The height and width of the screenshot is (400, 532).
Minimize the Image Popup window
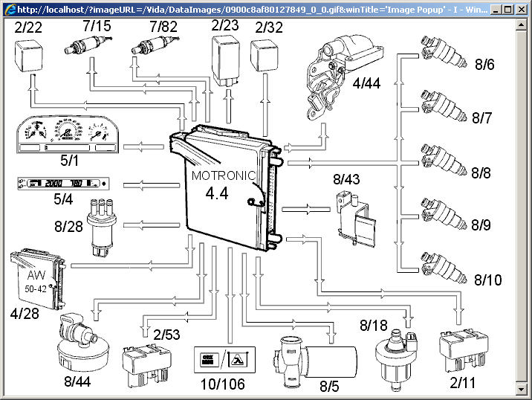(496, 10)
